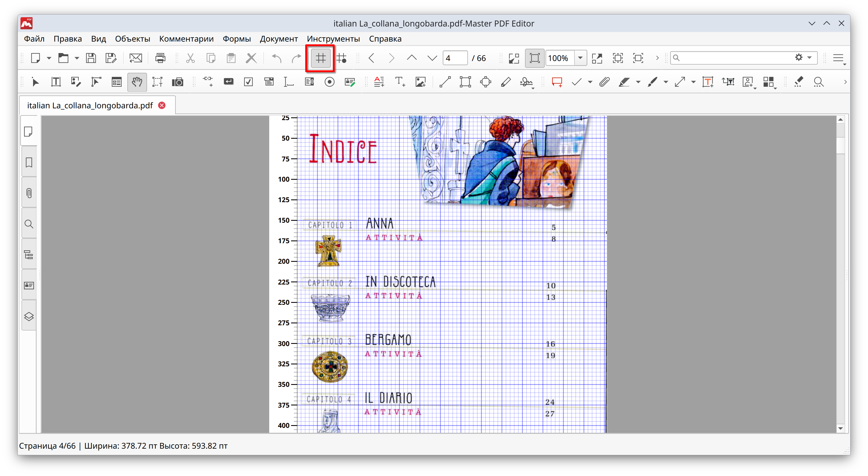The height and width of the screenshot is (476, 868).
Task: Expand the highlighter tool dropdown arrow
Action: (x=638, y=82)
